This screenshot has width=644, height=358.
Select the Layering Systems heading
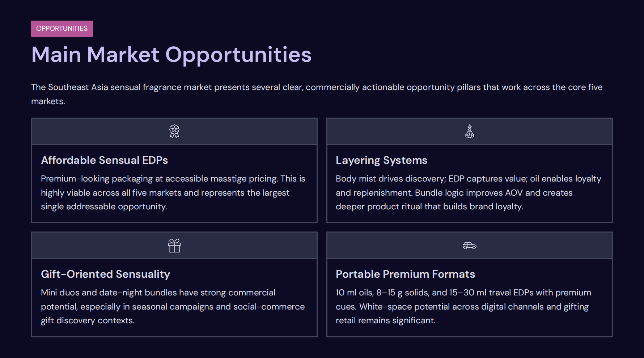point(381,160)
